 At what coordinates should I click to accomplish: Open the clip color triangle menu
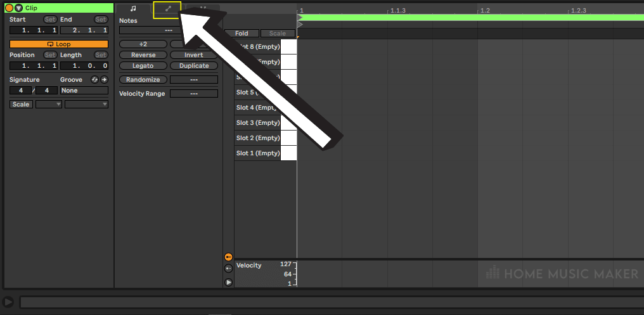[18, 8]
